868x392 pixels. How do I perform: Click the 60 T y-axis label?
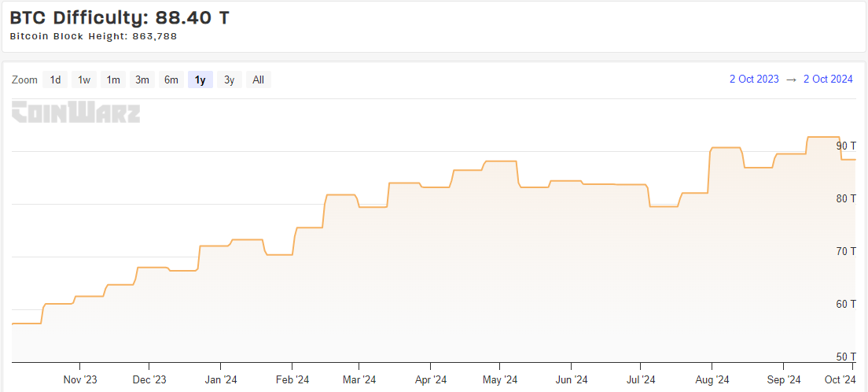point(846,304)
